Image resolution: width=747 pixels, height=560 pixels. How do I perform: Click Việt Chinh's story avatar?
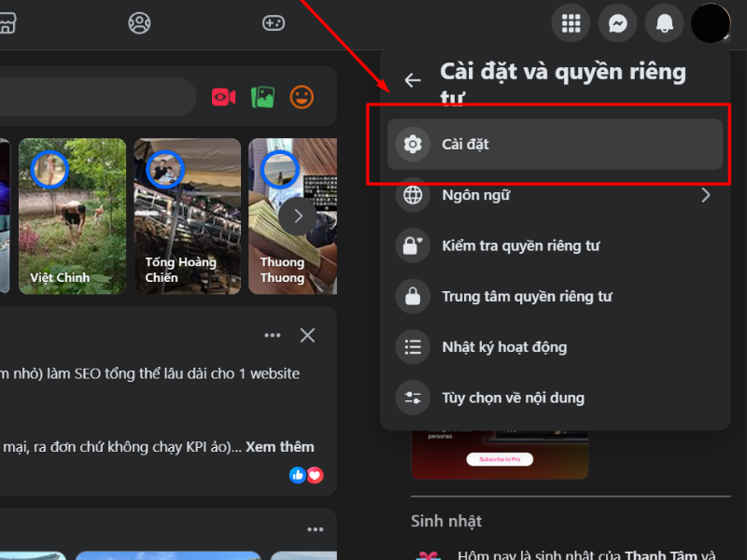tap(49, 170)
